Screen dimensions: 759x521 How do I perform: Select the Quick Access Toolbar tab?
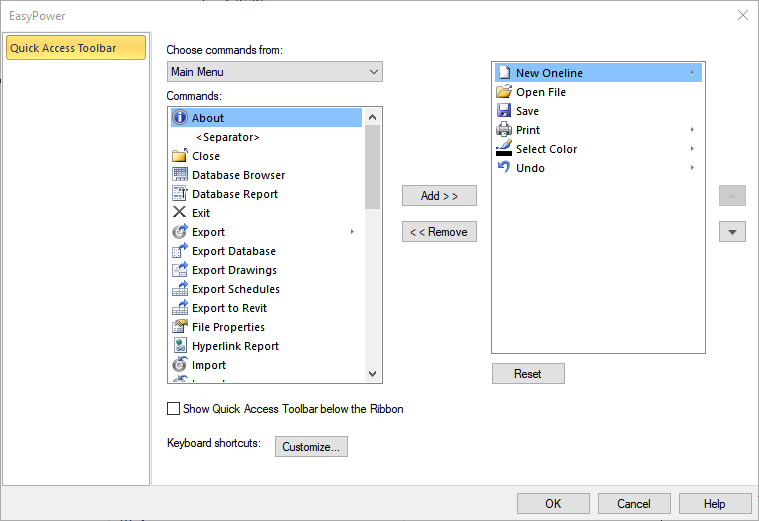pos(76,48)
